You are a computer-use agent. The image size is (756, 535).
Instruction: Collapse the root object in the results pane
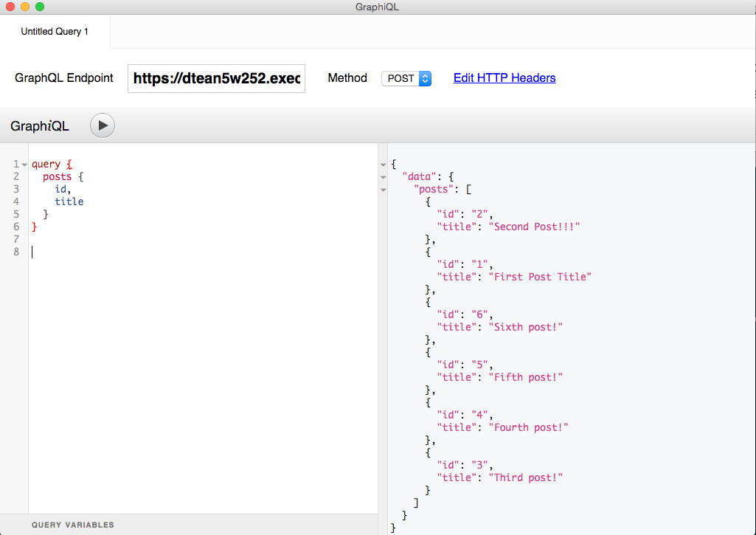click(384, 165)
